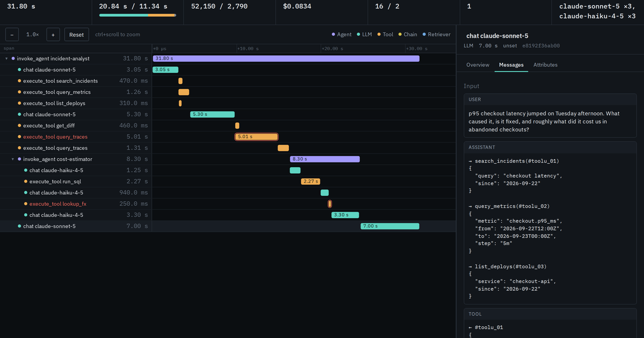Image resolution: width=644 pixels, height=338 pixels.
Task: Click the purple 31.80 s timeline bar
Action: click(286, 58)
